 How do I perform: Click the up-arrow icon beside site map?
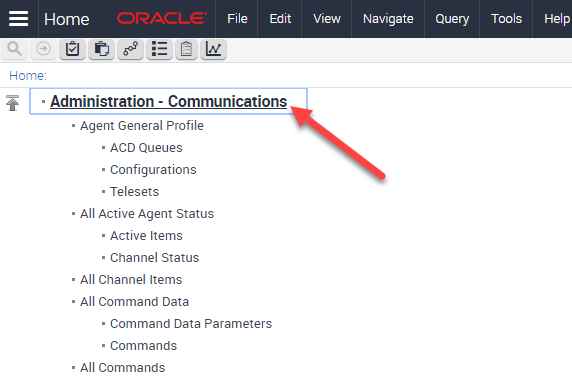pos(12,103)
